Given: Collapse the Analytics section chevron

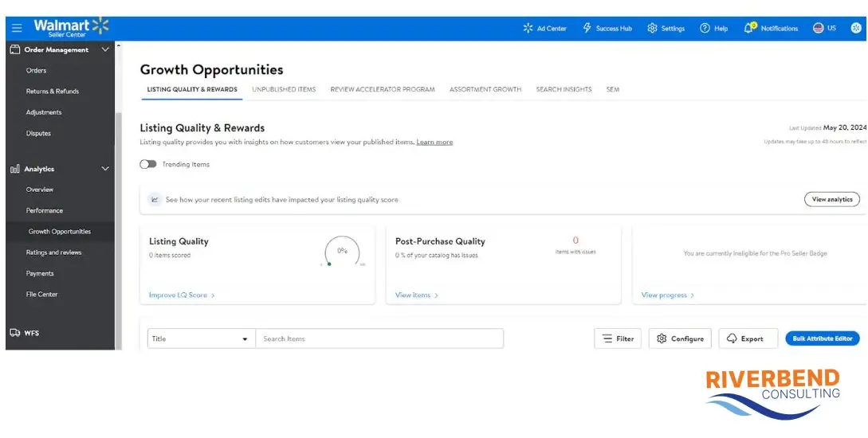Looking at the screenshot, I should click(105, 169).
